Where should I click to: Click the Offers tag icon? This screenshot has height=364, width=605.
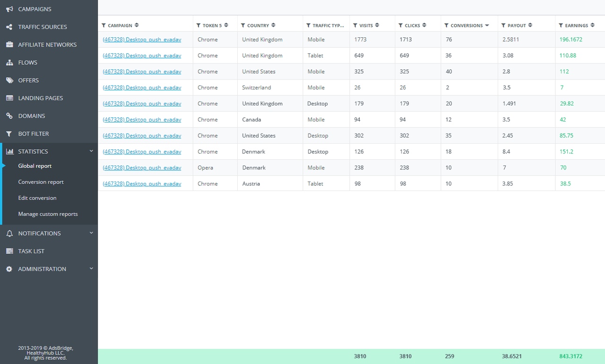pos(9,80)
